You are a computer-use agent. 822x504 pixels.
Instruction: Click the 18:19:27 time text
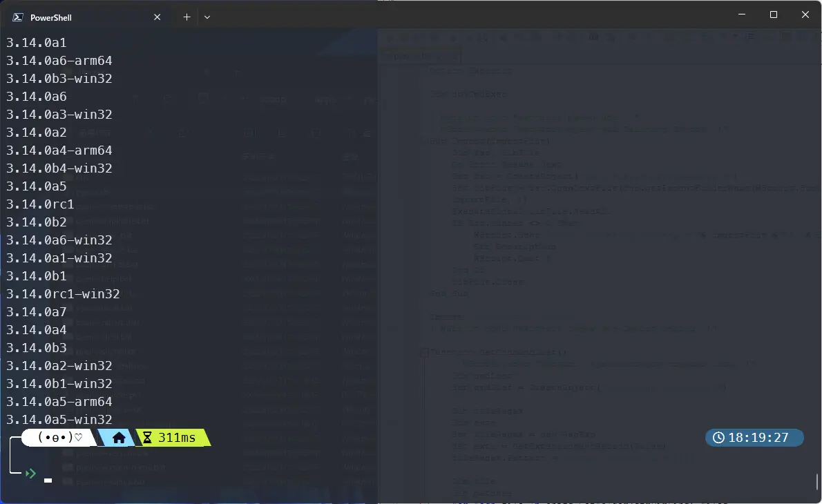tap(758, 438)
